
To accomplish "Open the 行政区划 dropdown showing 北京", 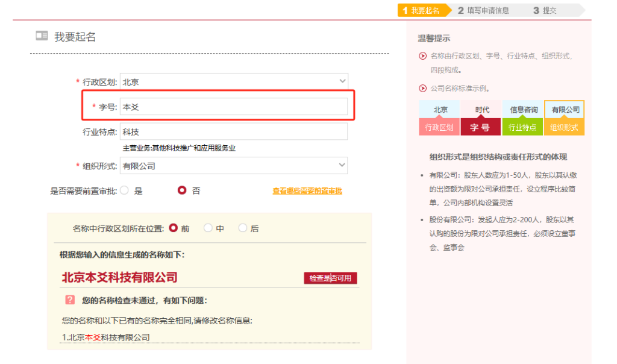I will 234,81.
